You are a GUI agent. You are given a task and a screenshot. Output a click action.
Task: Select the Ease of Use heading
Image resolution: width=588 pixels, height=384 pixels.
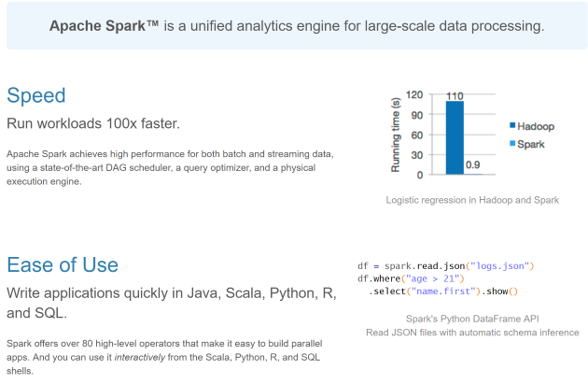[x=63, y=264]
